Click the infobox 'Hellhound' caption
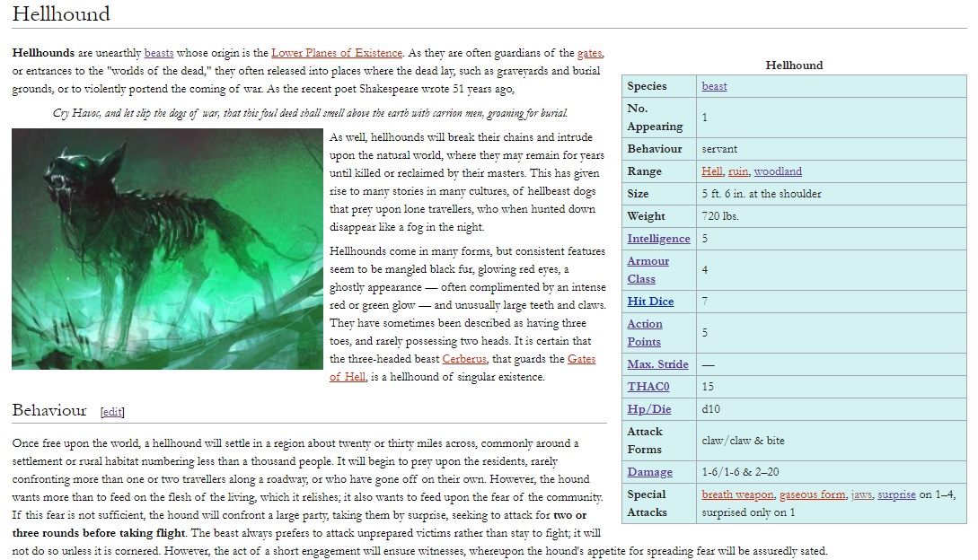 click(x=794, y=65)
